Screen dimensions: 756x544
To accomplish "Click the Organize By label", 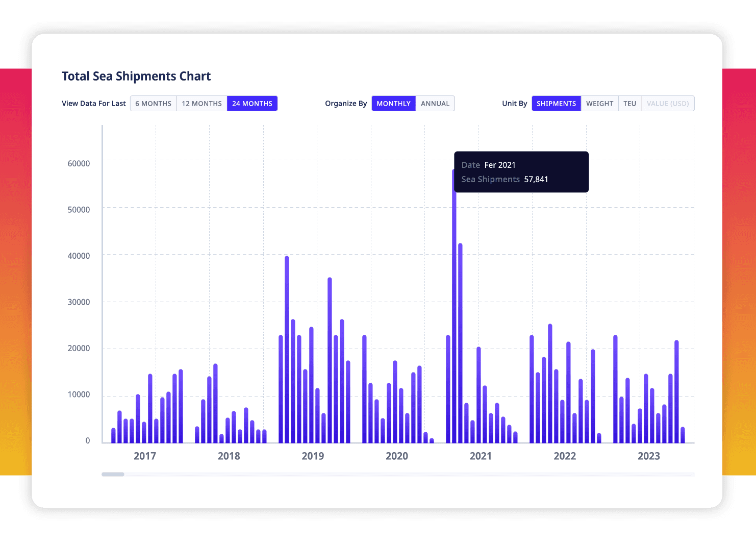I will tap(346, 104).
